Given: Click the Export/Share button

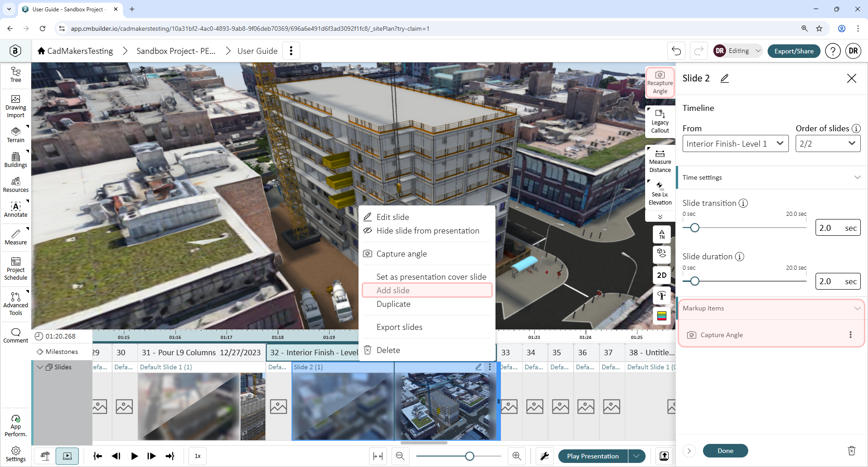Looking at the screenshot, I should (794, 51).
